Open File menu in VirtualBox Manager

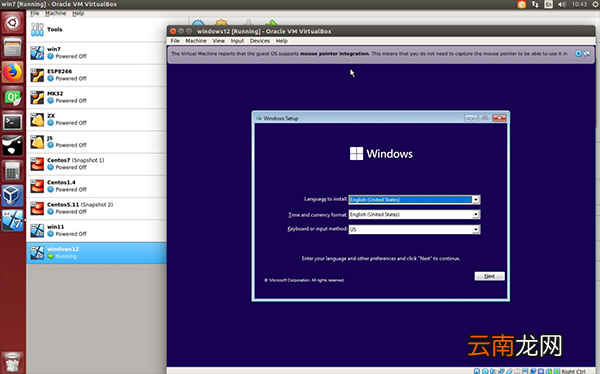pos(35,13)
